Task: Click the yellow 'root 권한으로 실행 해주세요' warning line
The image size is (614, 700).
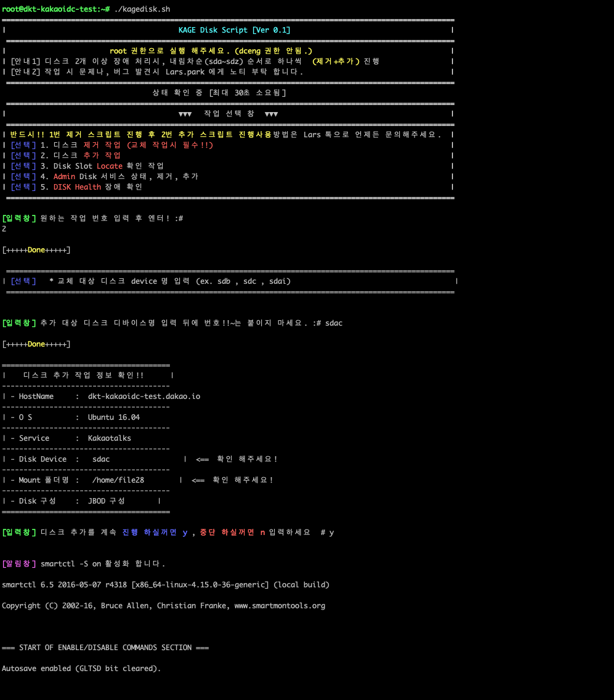Action: (211, 51)
